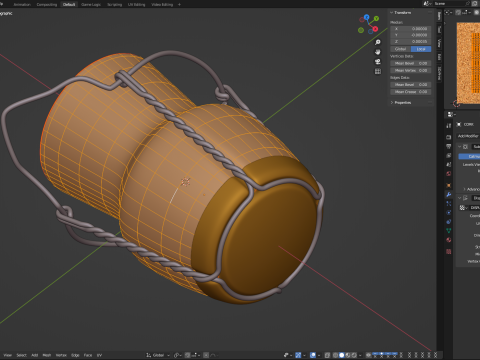The height and width of the screenshot is (360, 480).
Task: Click the blue Z axis on navigation gizmo
Action: pyautogui.click(x=366, y=17)
